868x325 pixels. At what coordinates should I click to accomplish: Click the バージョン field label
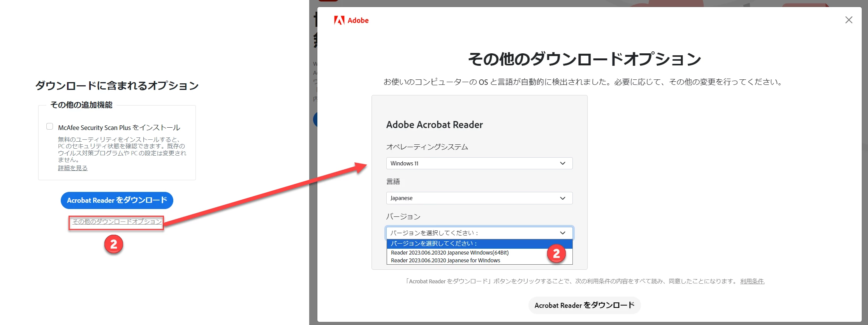403,216
